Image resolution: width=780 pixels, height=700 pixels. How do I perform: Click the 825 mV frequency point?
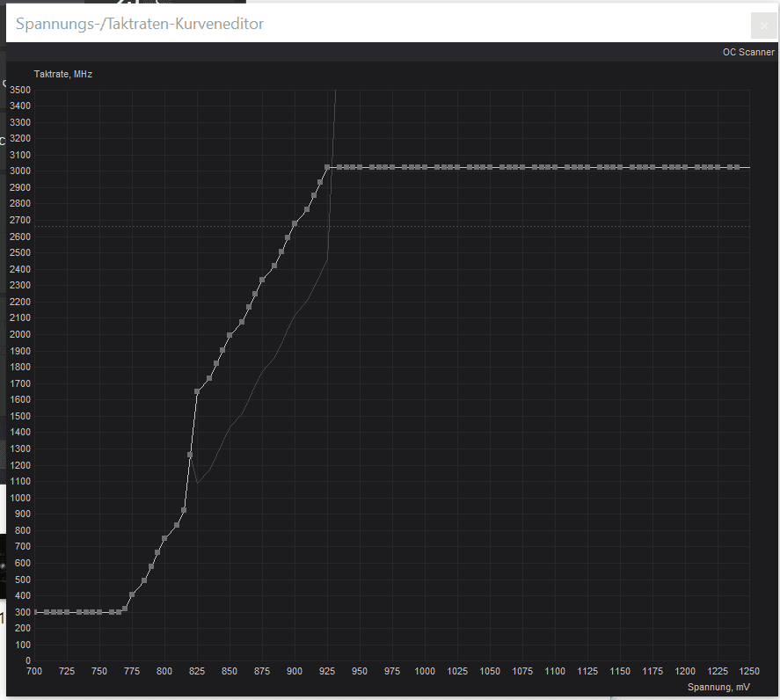(x=197, y=390)
